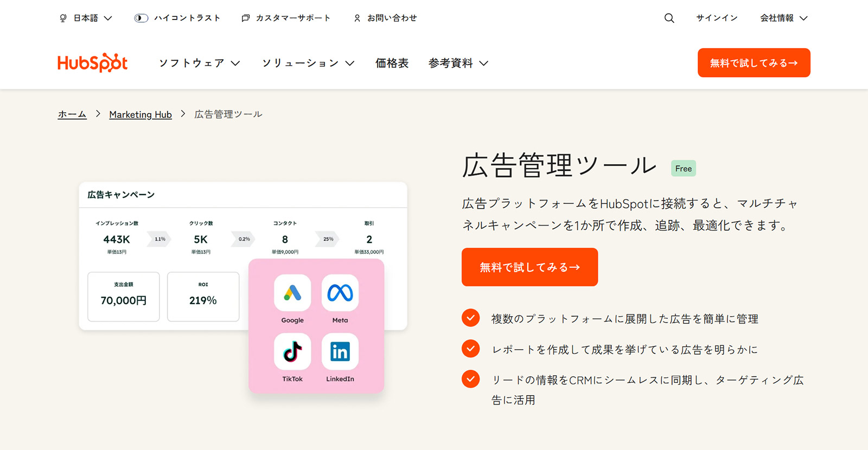Click the Free badge
This screenshot has width=868, height=450.
click(x=684, y=169)
